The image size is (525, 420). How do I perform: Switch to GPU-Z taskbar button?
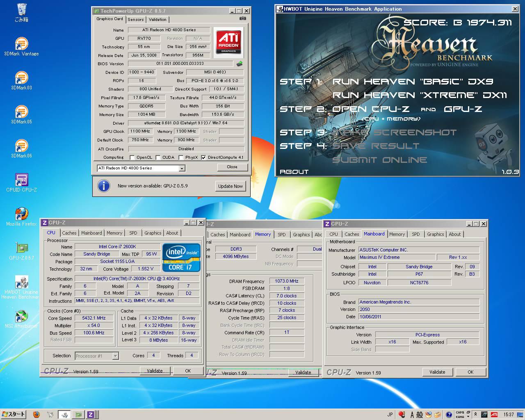[x=78, y=414]
